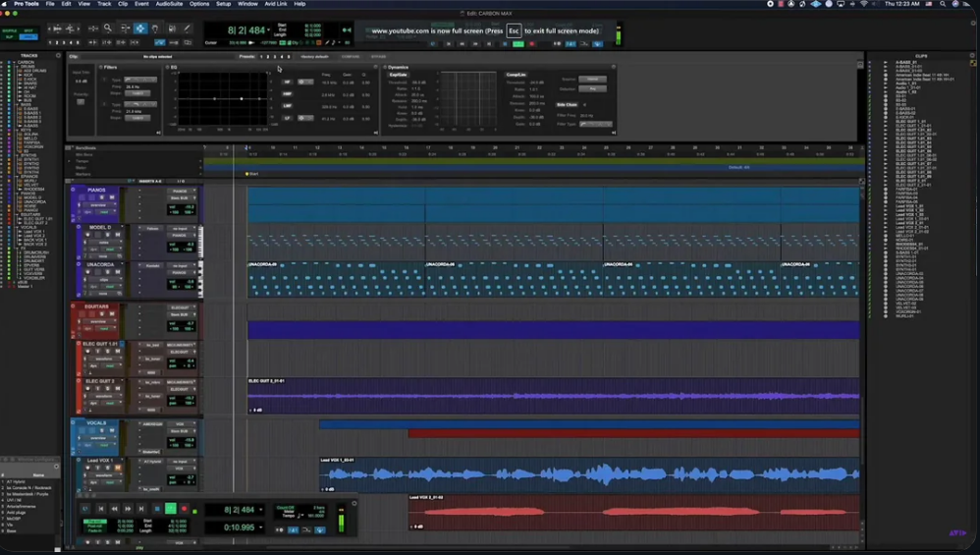
Task: Click red Record button in floating transport
Action: click(x=184, y=509)
